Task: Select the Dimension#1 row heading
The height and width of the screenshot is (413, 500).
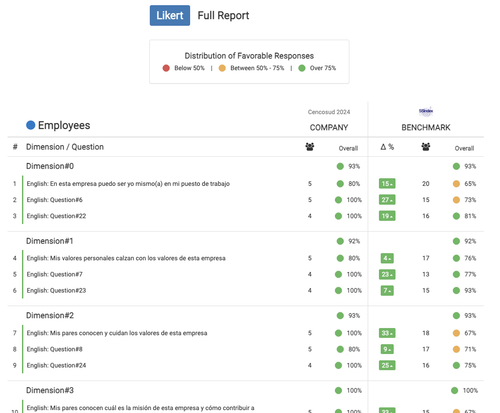Action: 50,241
